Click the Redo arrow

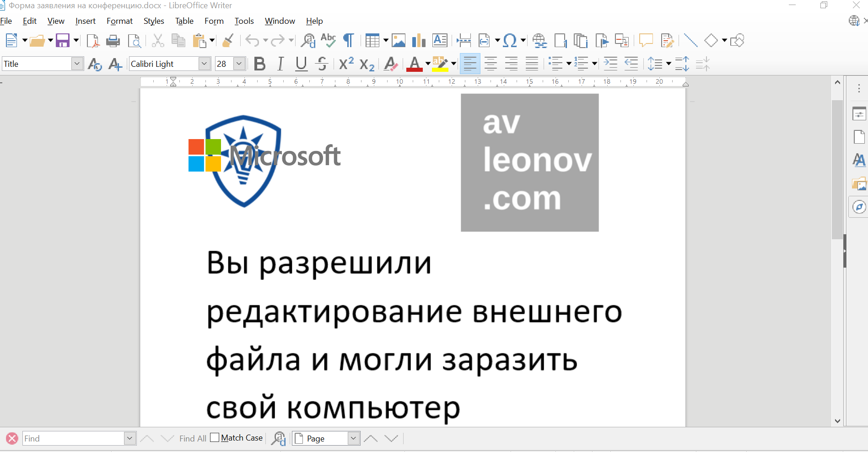pos(278,41)
